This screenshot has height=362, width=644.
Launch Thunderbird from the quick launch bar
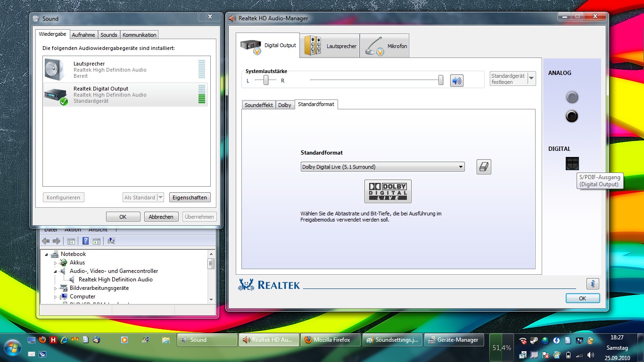(x=97, y=339)
